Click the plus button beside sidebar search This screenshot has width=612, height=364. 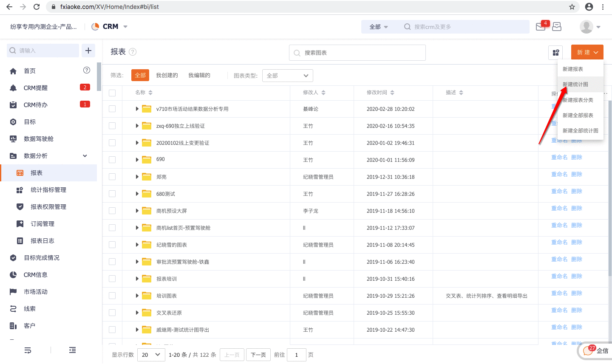click(x=88, y=51)
